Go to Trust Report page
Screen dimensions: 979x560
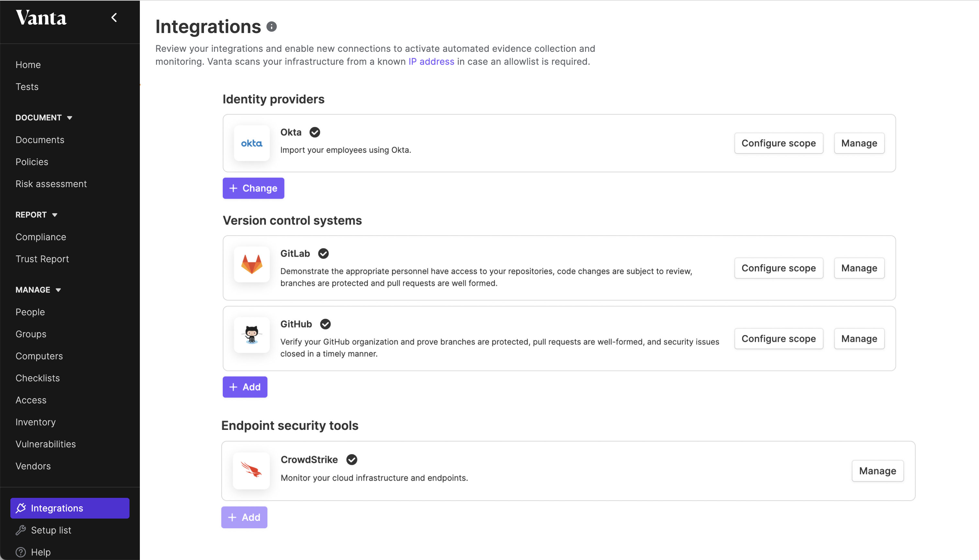click(x=42, y=259)
